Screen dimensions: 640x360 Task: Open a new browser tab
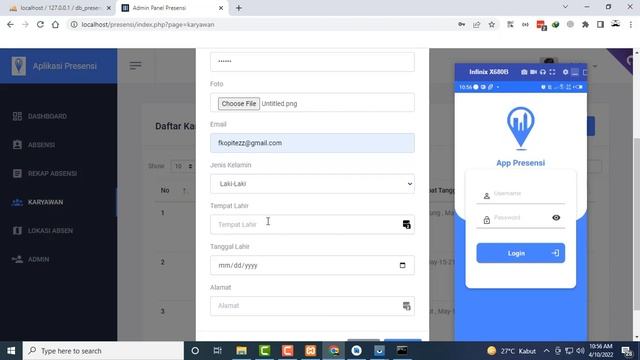(239, 8)
